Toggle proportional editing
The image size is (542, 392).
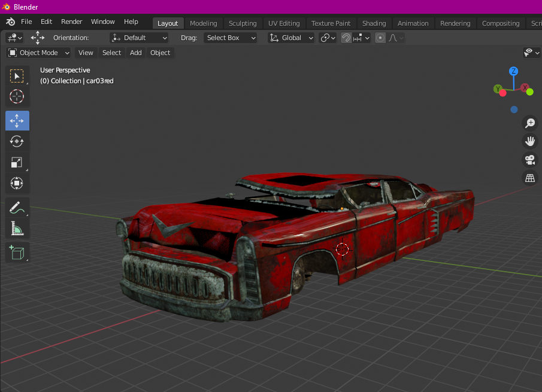point(380,38)
